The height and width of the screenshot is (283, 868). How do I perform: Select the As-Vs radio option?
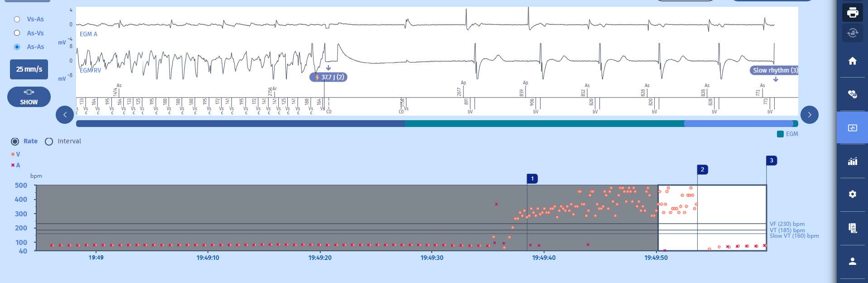17,33
